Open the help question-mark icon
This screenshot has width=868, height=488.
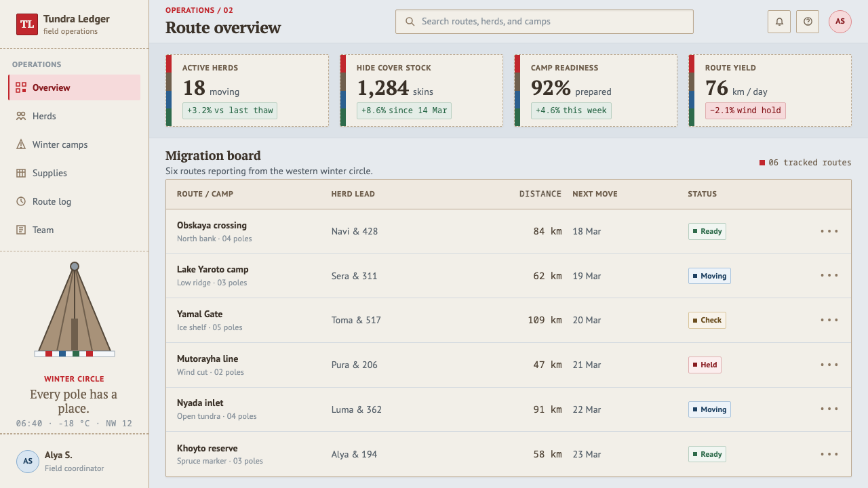click(808, 22)
